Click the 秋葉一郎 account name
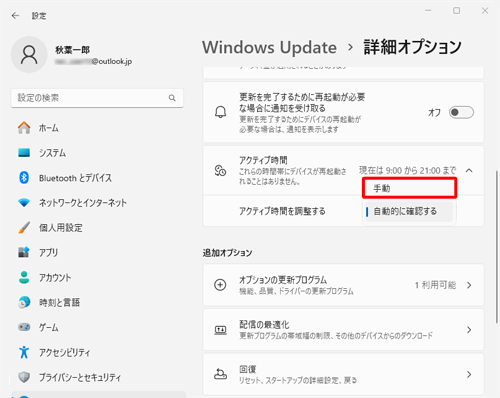Viewport: 500px width, 398px height. tap(72, 50)
